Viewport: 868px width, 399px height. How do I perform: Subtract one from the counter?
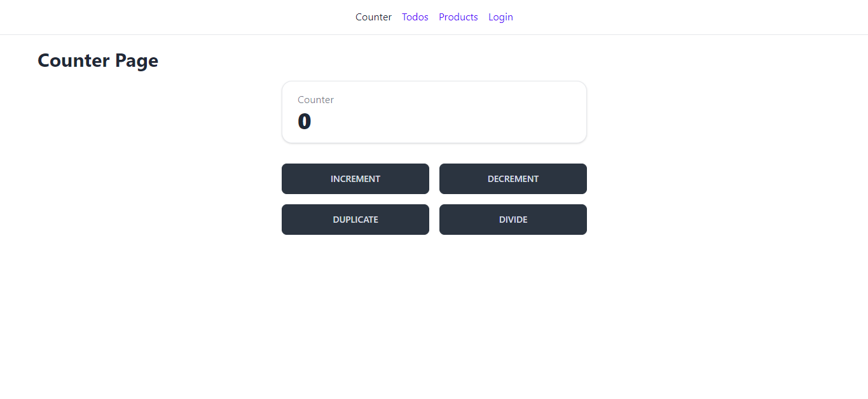point(513,179)
